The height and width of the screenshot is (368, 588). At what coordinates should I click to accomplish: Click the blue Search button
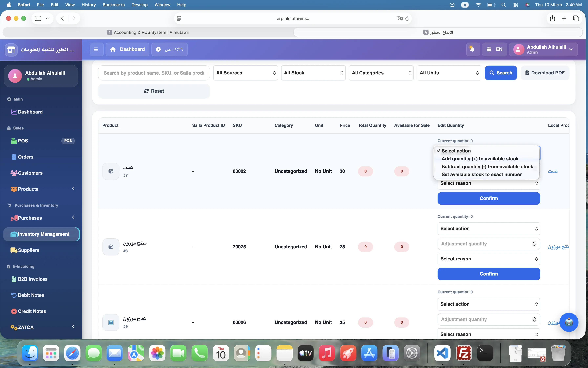[501, 73]
